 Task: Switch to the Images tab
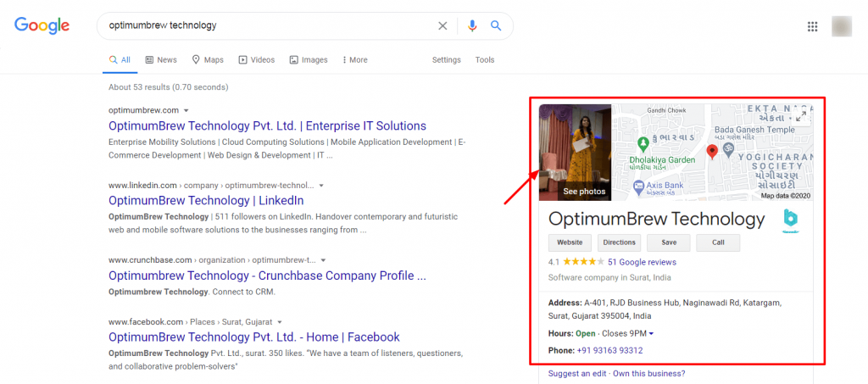coord(309,59)
